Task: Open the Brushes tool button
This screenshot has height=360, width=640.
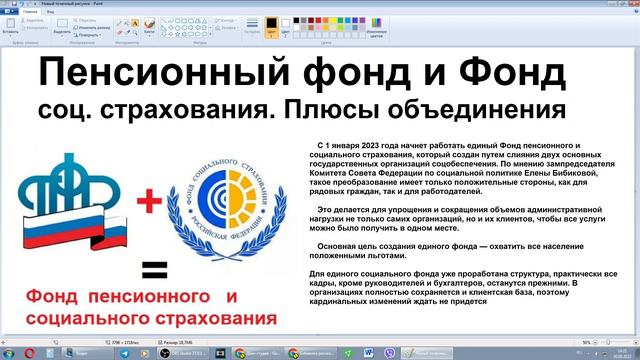Action: 149,27
